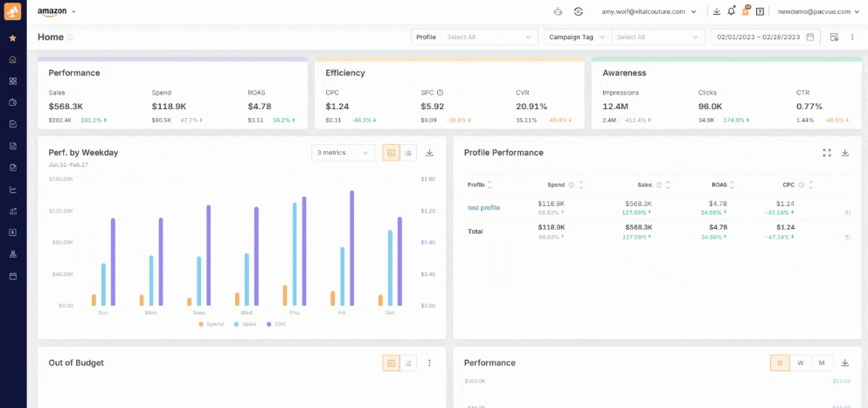
Task: Open the calendar icon in left sidebar
Action: click(12, 276)
